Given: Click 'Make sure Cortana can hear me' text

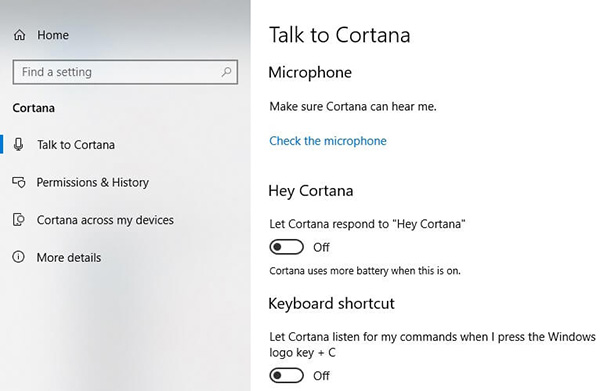Looking at the screenshot, I should click(x=353, y=106).
